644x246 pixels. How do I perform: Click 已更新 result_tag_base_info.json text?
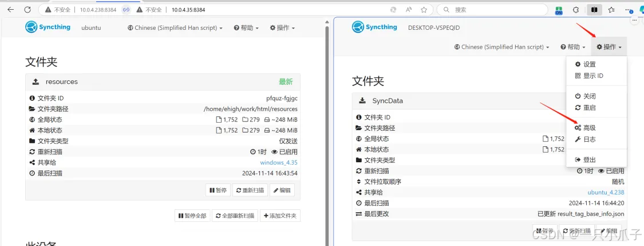(x=581, y=213)
